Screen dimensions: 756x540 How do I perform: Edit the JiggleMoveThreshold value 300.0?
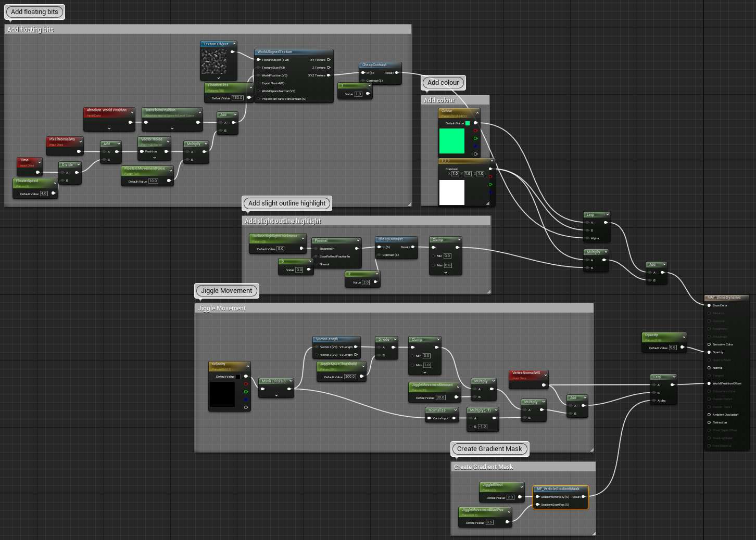(350, 377)
